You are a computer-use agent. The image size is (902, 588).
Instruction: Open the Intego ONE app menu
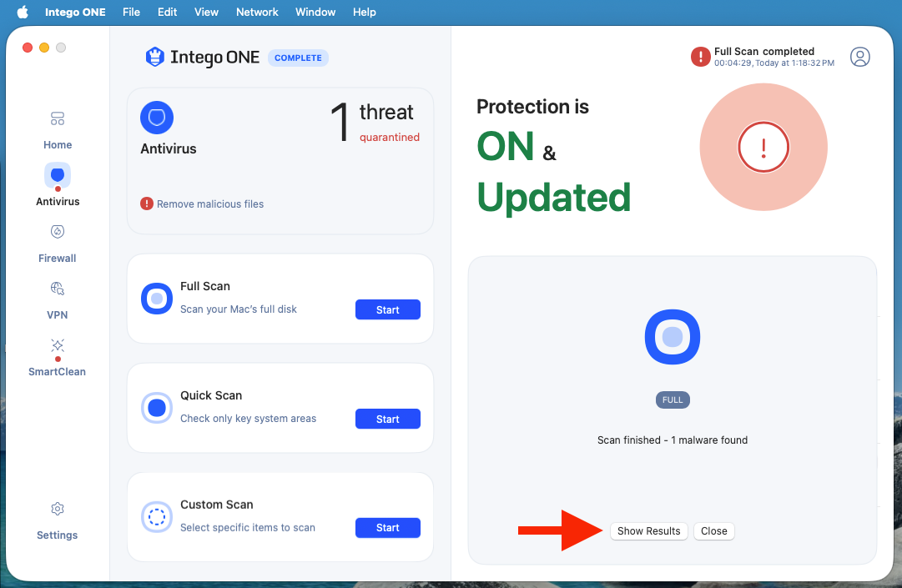click(75, 12)
